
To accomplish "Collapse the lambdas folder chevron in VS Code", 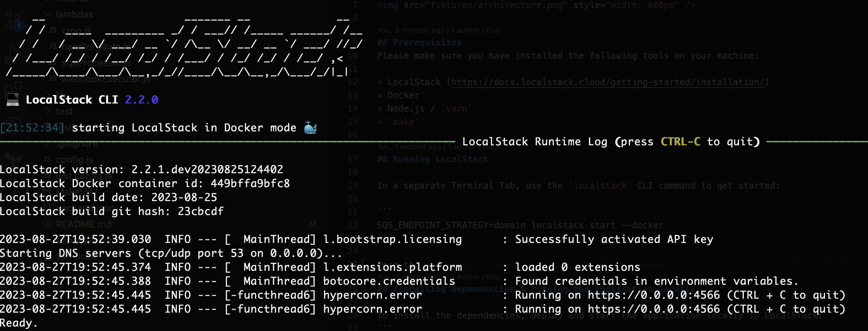I will click(47, 14).
